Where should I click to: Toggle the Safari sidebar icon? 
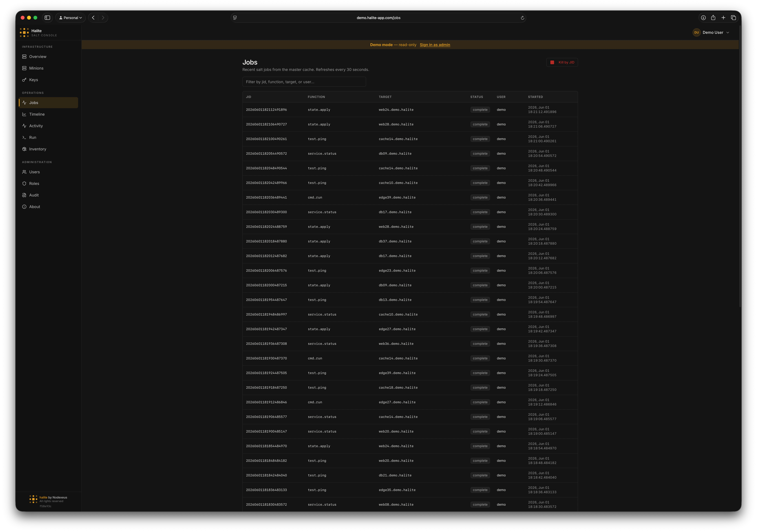pos(47,18)
